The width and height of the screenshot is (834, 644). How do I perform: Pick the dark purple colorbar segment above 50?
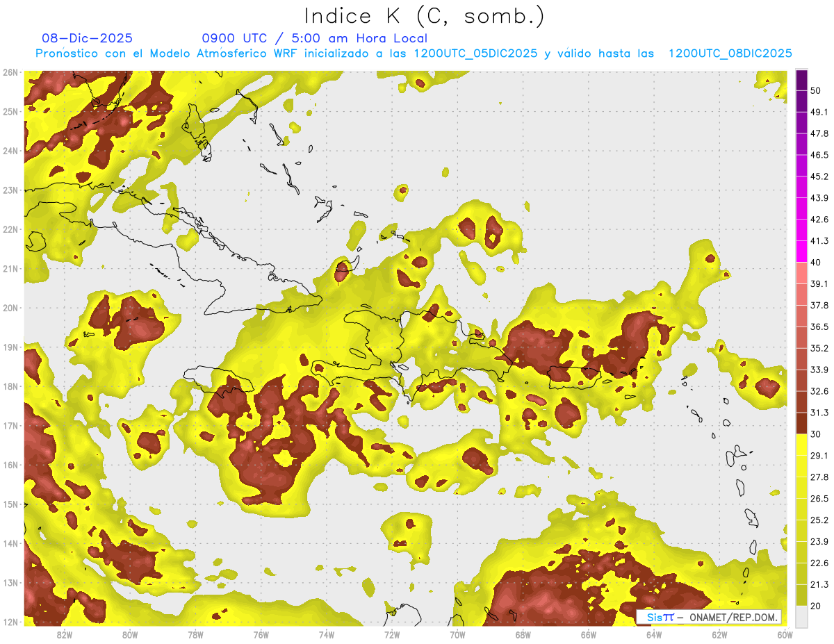click(802, 80)
